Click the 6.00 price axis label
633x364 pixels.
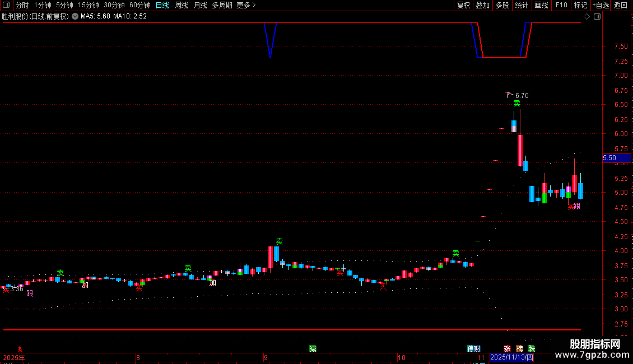click(621, 134)
